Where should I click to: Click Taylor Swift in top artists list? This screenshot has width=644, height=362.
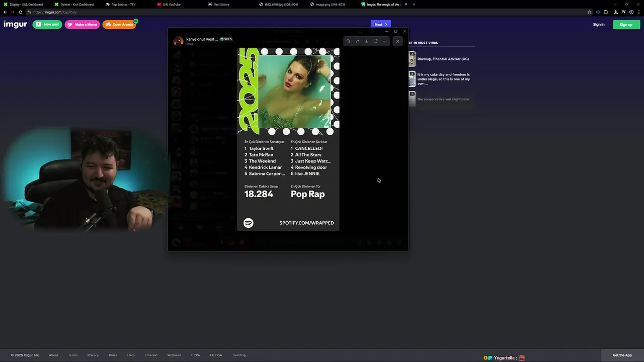pyautogui.click(x=261, y=148)
